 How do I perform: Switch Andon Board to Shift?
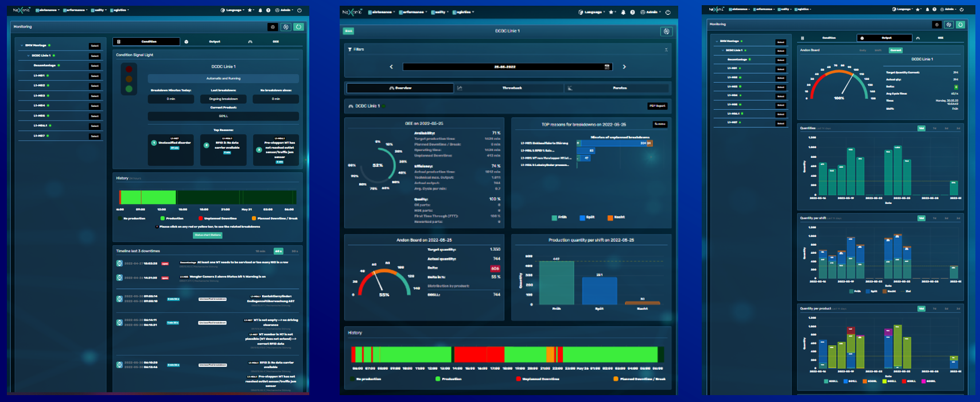(878, 50)
